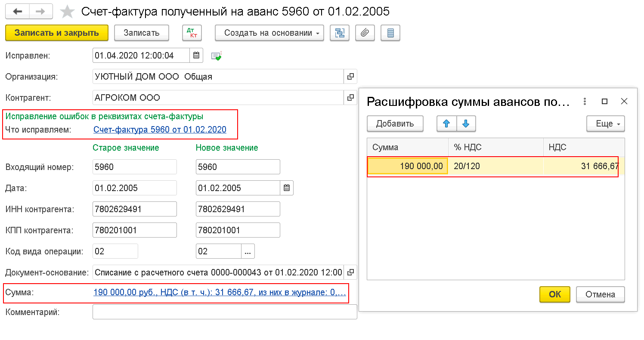
Task: Expand the Создать на основании dropdown
Action: tap(269, 33)
